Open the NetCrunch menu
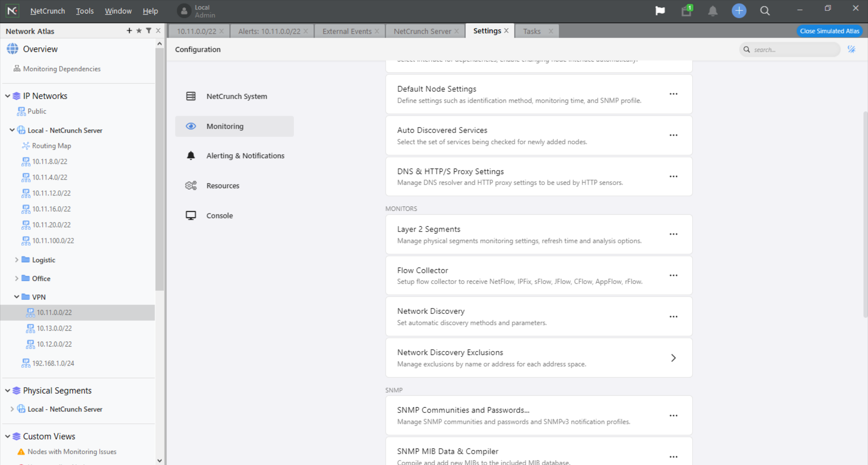Image resolution: width=868 pixels, height=465 pixels. coord(47,11)
